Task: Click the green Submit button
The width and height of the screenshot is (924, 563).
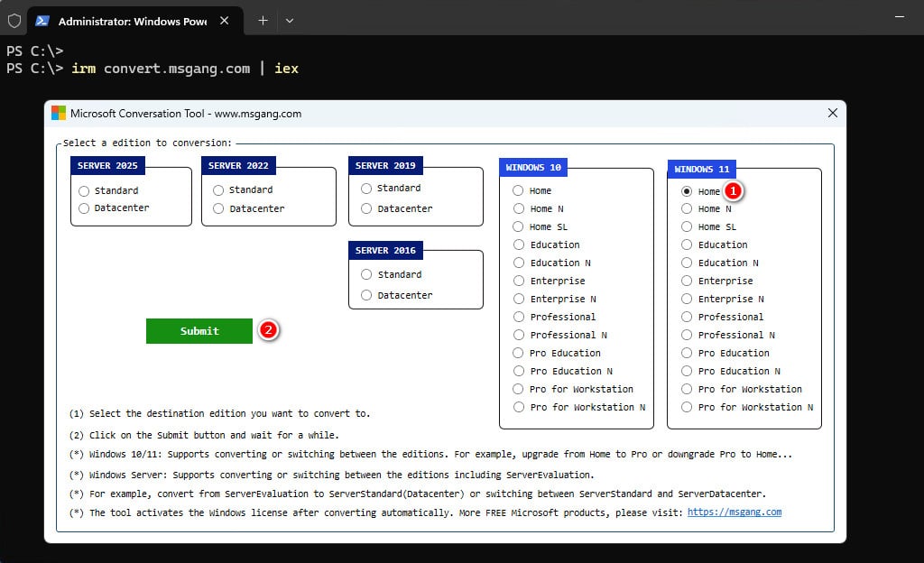Action: [x=199, y=331]
